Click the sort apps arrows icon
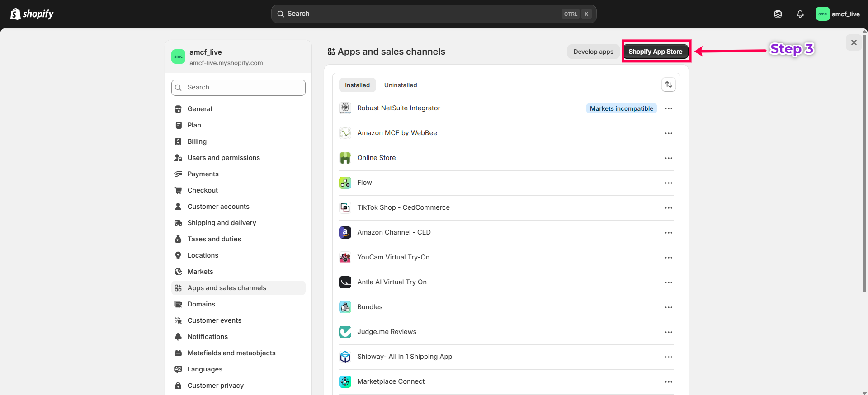The image size is (868, 395). point(668,85)
